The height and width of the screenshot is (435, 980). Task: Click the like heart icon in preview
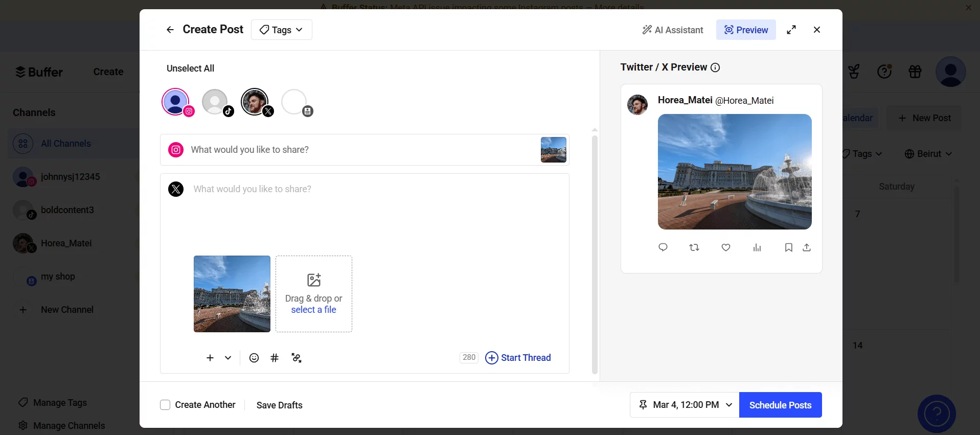[x=726, y=247]
